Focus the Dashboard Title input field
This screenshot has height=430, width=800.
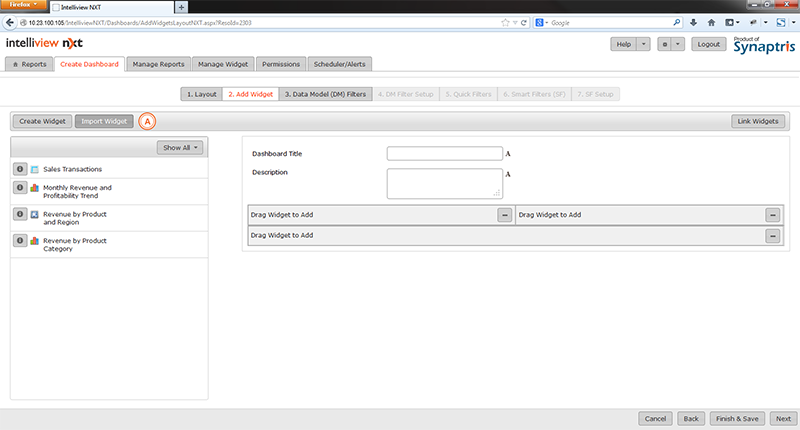tap(444, 154)
